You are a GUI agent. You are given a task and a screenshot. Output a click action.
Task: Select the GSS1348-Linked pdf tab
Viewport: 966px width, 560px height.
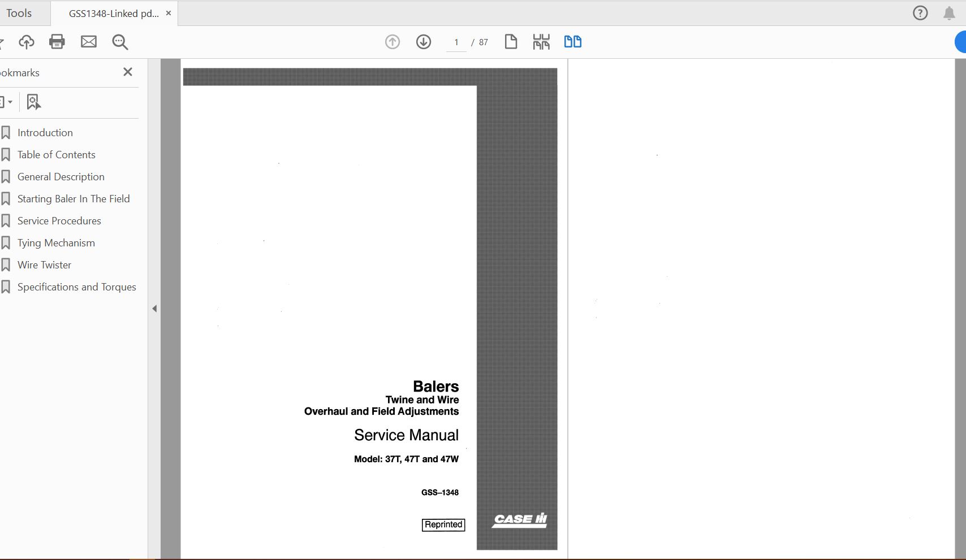113,14
